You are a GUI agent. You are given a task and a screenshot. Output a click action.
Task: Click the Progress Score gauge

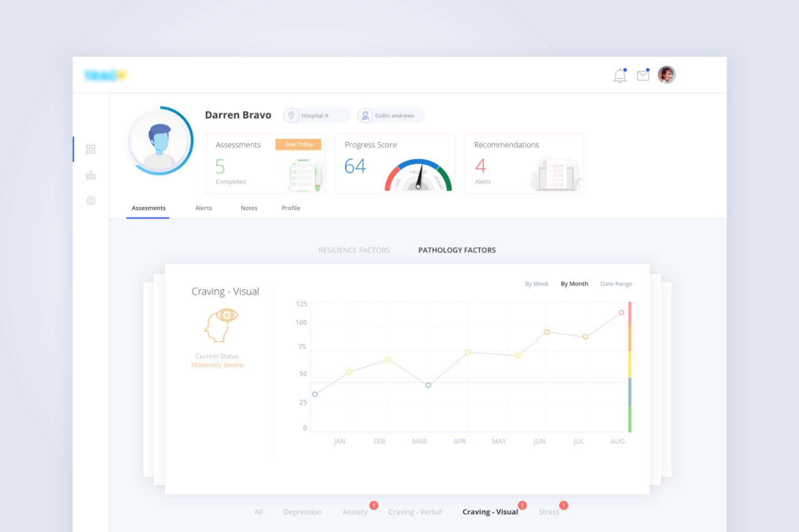pyautogui.click(x=418, y=175)
